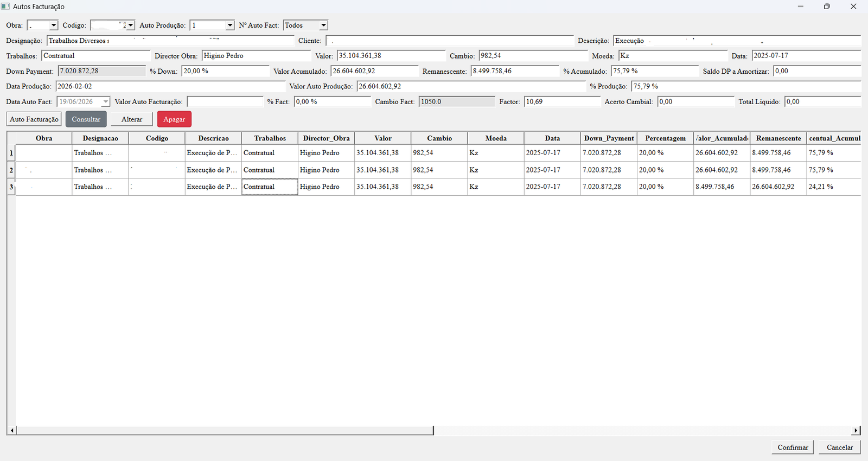This screenshot has height=461, width=868.
Task: Expand the Nº Auto Fact Todos dropdown
Action: pos(323,25)
